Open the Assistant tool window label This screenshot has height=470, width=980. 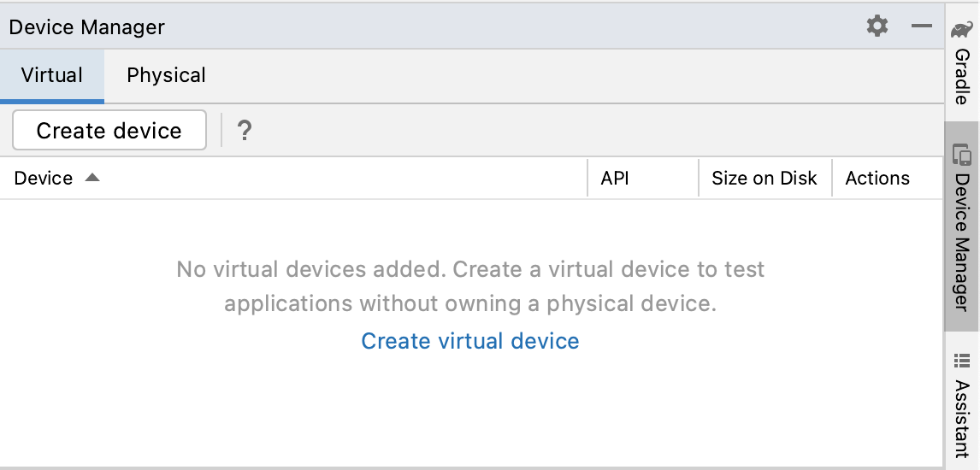(962, 419)
